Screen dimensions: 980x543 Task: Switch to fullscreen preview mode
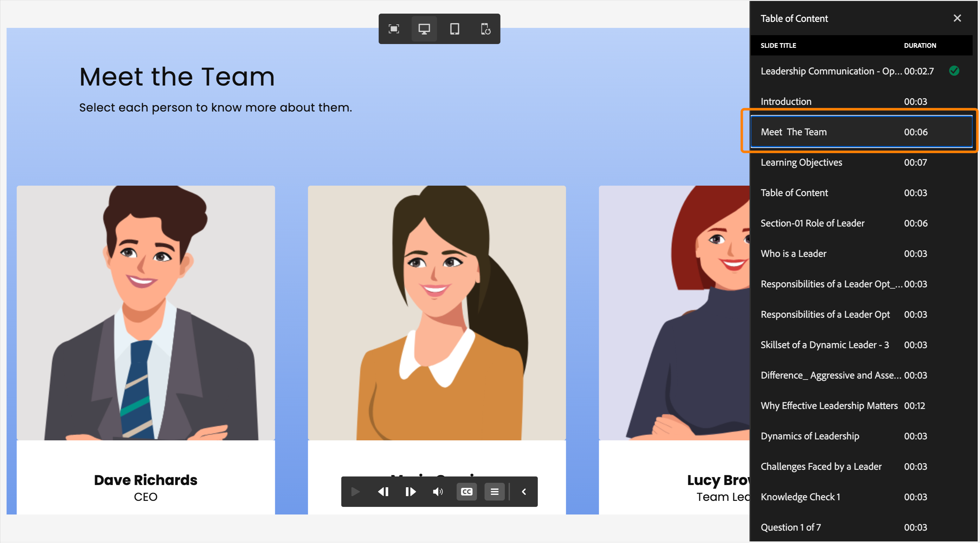click(394, 29)
